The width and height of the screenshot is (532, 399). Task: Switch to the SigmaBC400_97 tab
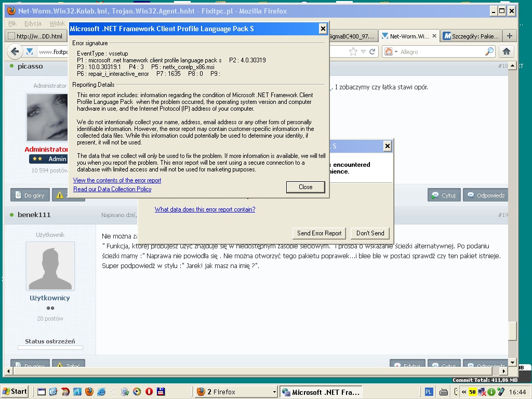click(353, 36)
